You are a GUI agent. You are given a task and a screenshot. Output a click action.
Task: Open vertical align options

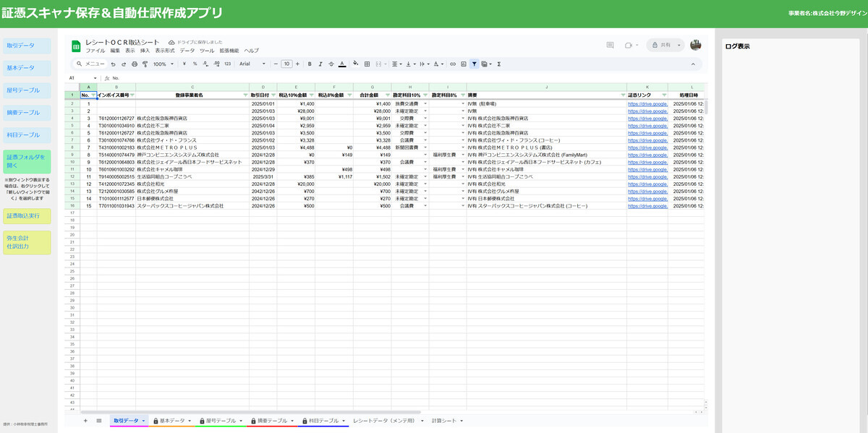click(410, 64)
